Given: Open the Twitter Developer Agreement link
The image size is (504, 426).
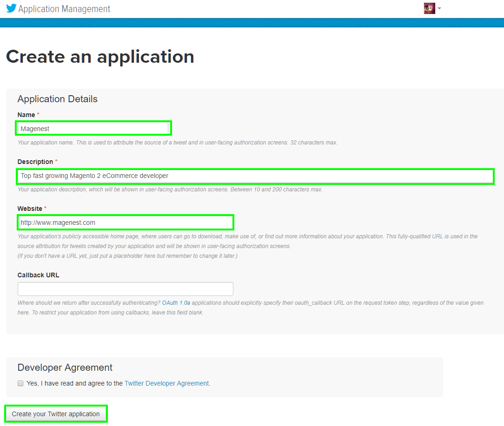Looking at the screenshot, I should 166,383.
